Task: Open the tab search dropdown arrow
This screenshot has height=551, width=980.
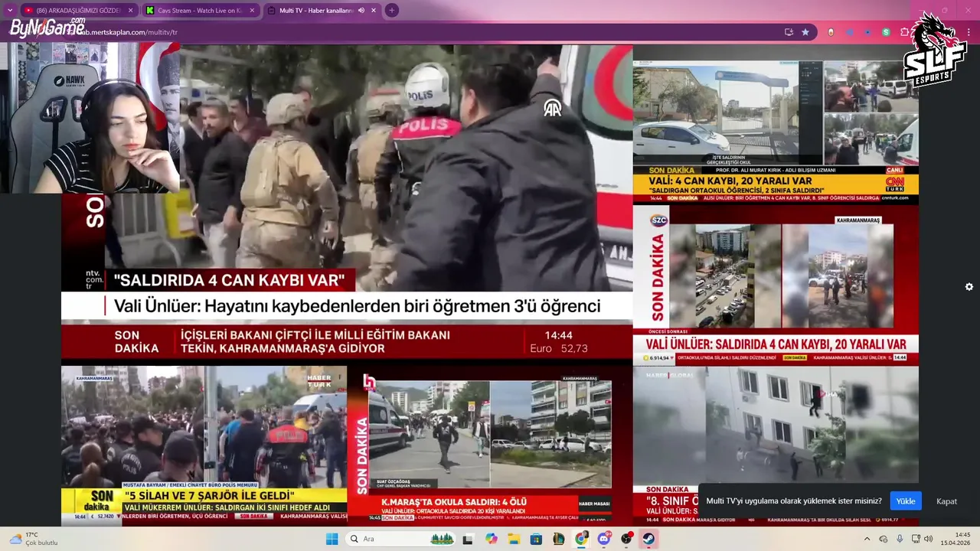Action: 9,11
